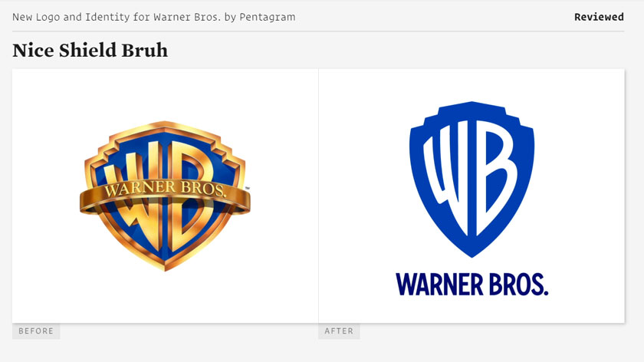The width and height of the screenshot is (644, 362).
Task: Open the old gold Warner Bros. shield image
Action: point(165,196)
